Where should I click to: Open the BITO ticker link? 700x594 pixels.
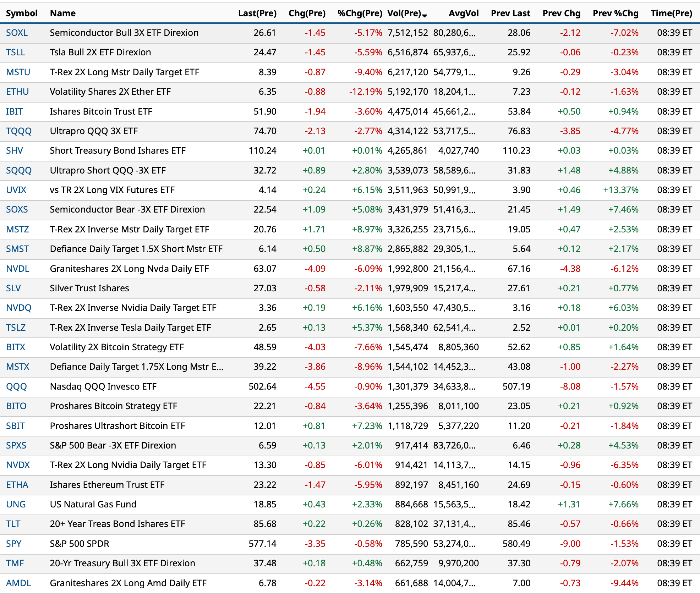[16, 406]
